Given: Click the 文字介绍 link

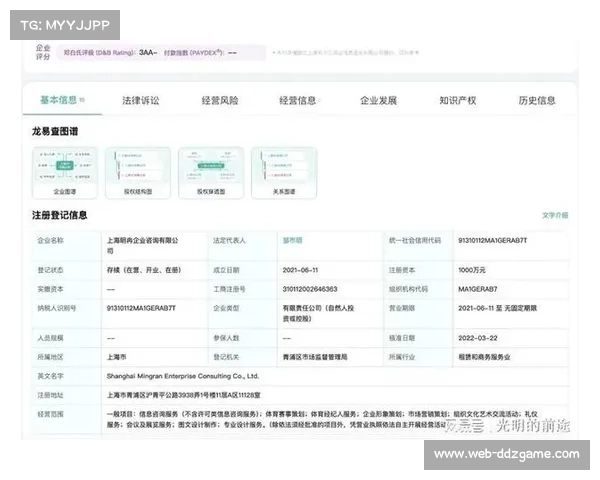Looking at the screenshot, I should 555,215.
